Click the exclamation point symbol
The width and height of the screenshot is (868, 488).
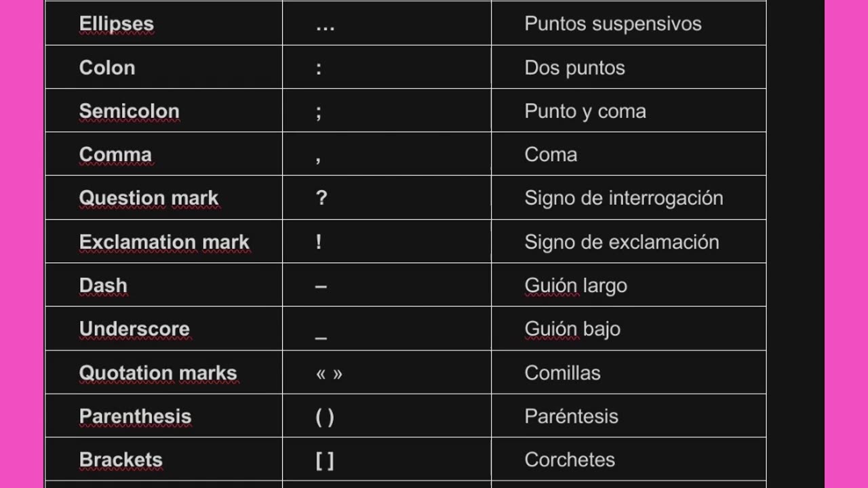pos(319,242)
